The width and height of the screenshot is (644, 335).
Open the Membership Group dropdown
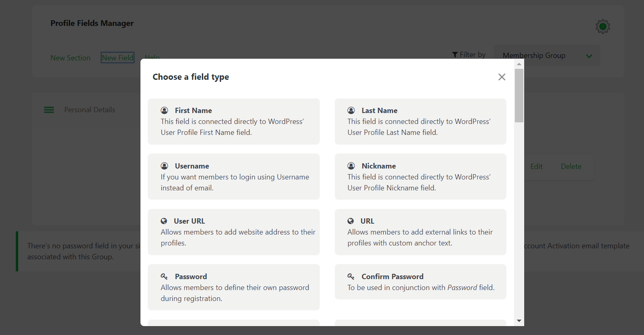[x=546, y=55]
